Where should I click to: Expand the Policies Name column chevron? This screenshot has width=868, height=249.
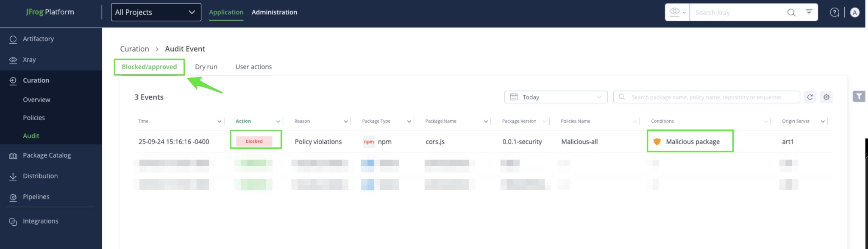click(635, 122)
